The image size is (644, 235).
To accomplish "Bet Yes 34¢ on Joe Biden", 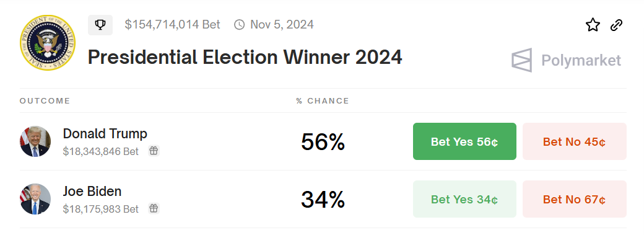I will click(464, 199).
